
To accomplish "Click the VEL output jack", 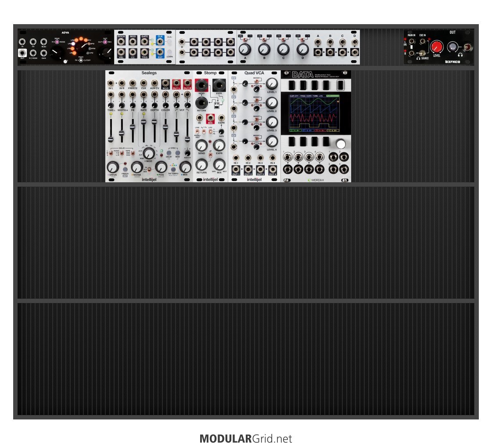I will click(121, 52).
